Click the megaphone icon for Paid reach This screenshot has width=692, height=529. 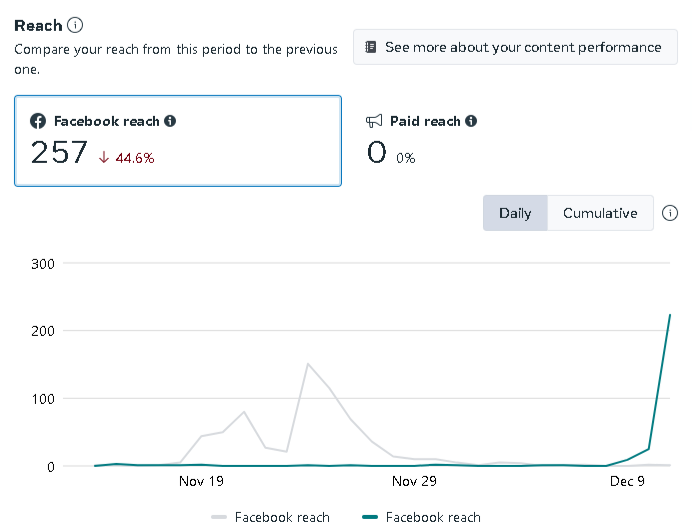[375, 121]
